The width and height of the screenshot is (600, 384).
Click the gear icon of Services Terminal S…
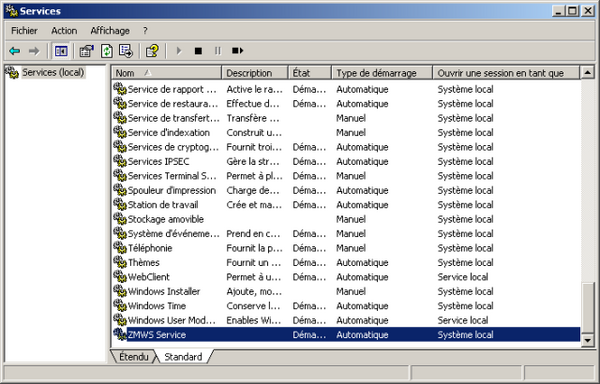120,176
